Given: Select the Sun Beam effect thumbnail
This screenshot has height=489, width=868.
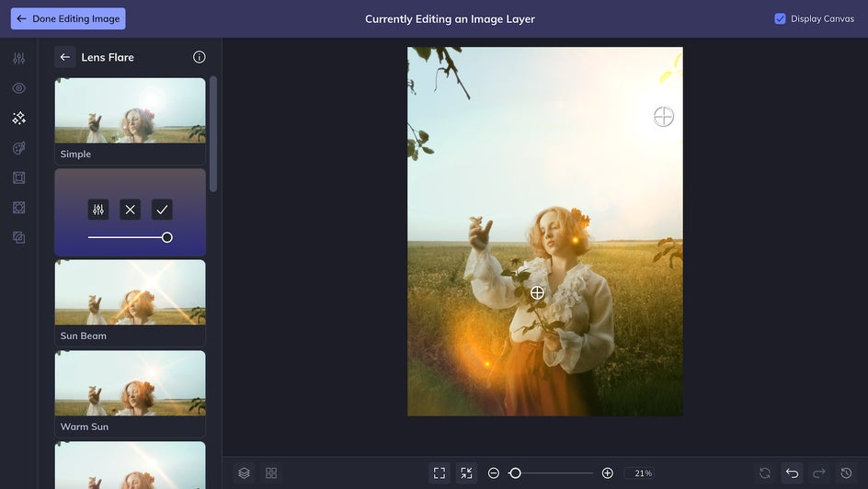Looking at the screenshot, I should pyautogui.click(x=130, y=292).
